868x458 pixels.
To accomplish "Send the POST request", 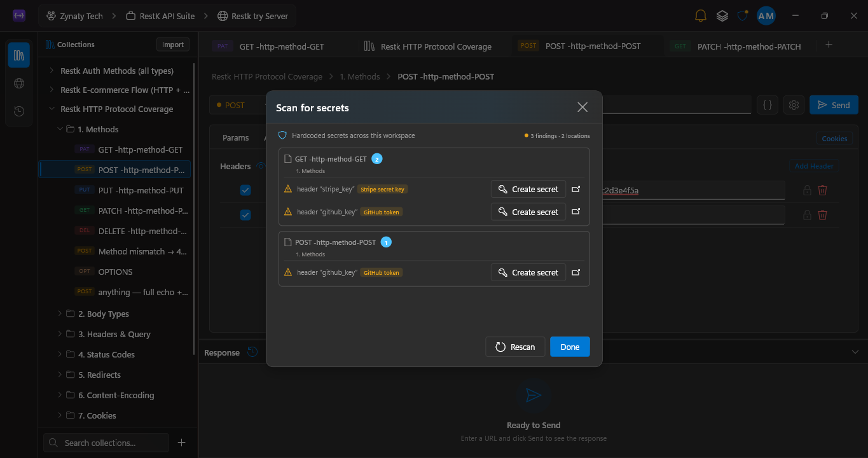I will pyautogui.click(x=834, y=105).
